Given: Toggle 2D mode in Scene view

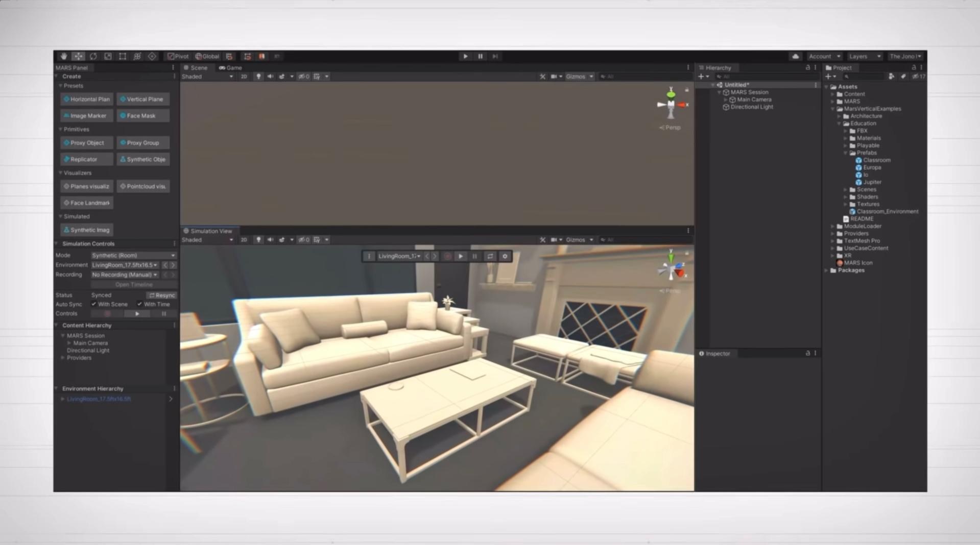Looking at the screenshot, I should pyautogui.click(x=244, y=77).
